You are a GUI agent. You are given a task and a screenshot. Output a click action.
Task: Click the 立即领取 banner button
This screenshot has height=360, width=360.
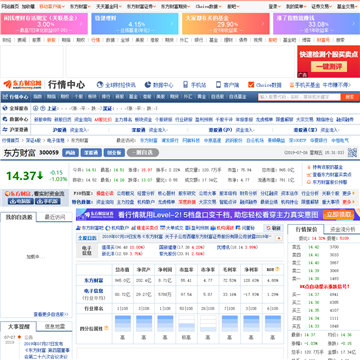[x=338, y=214]
